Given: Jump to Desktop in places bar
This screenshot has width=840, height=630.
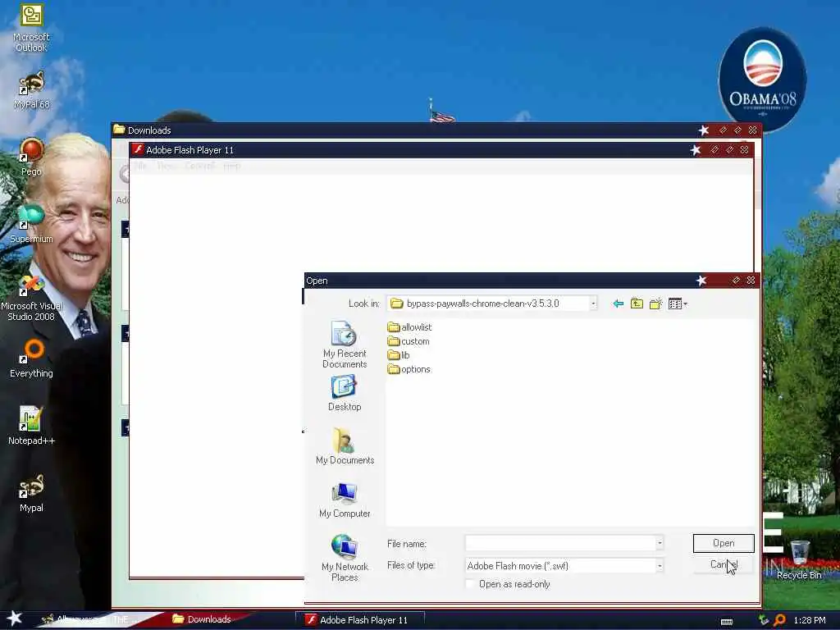Looking at the screenshot, I should click(x=345, y=393).
